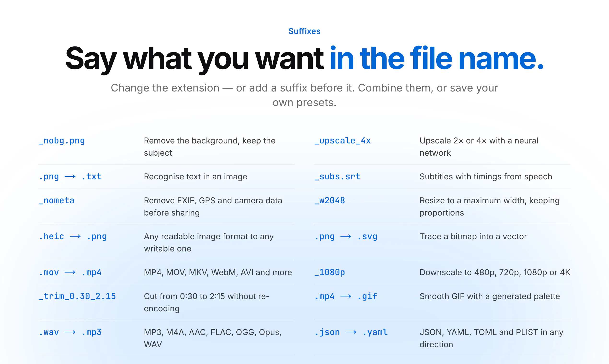This screenshot has height=364, width=609.
Task: Click the _upscale_4x suffix
Action: [x=343, y=141]
